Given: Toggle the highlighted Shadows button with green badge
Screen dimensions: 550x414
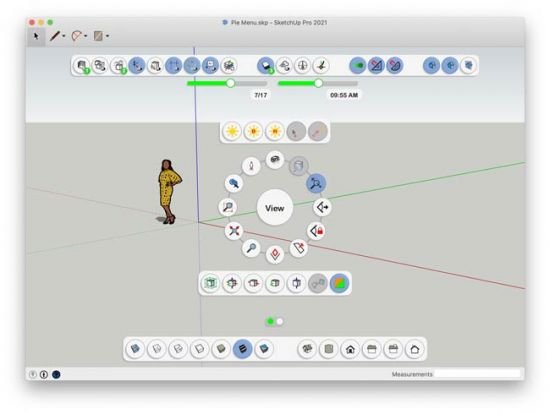Looking at the screenshot, I should coord(266,65).
